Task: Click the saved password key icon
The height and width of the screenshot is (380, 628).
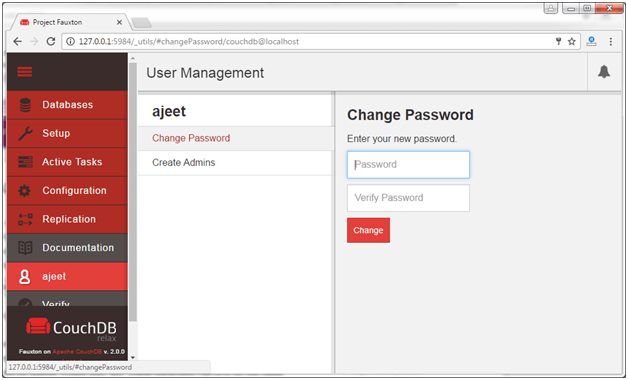Action: coord(558,41)
